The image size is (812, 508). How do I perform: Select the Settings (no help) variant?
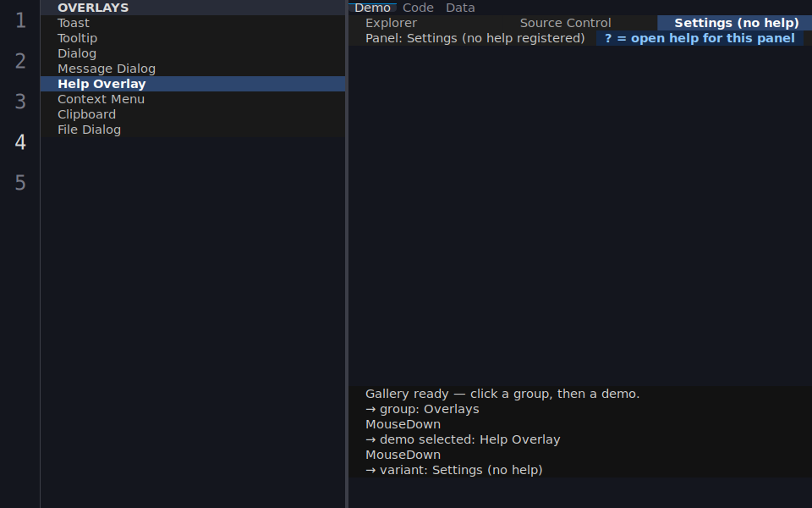click(734, 23)
